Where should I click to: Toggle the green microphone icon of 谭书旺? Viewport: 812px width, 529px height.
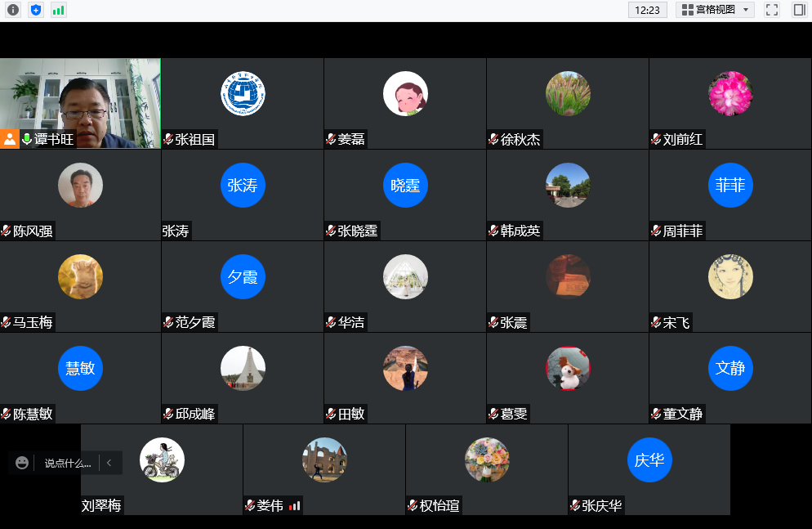tap(27, 140)
